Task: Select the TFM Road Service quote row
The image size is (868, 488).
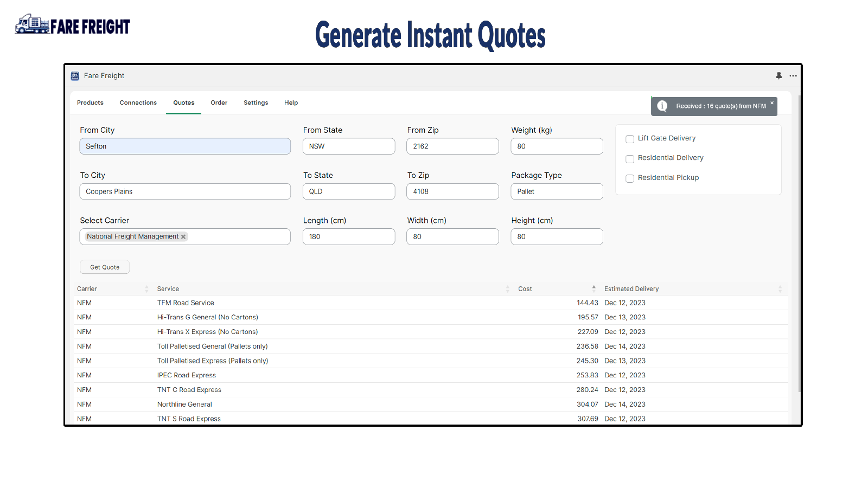Action: pos(431,303)
